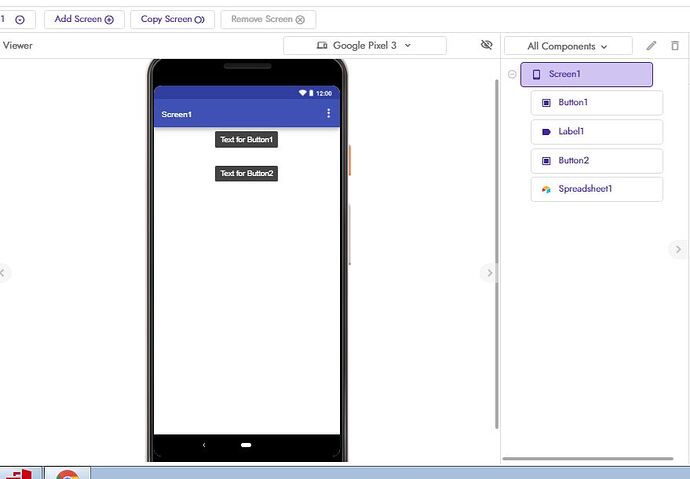Image resolution: width=690 pixels, height=479 pixels.
Task: Open the All Components filter dropdown
Action: (x=568, y=46)
